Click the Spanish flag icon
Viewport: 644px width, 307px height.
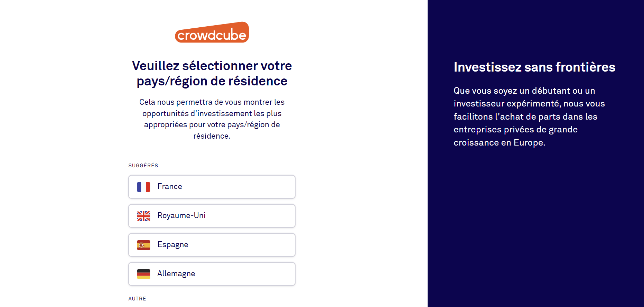144,245
